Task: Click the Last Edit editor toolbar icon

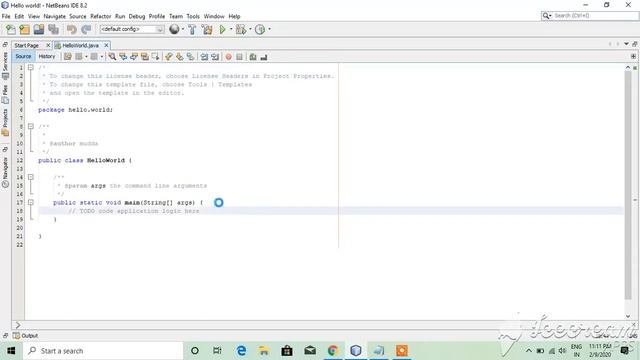Action: (68, 57)
